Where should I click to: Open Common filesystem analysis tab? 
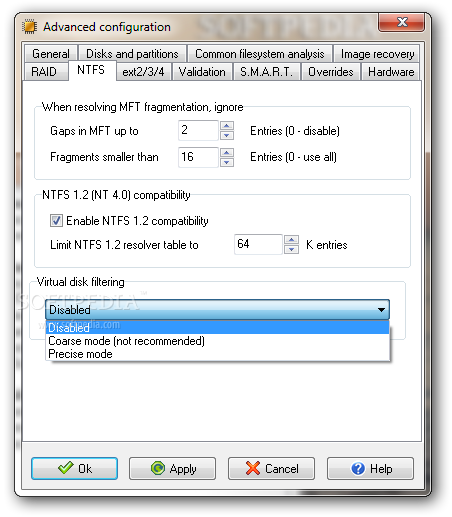(260, 54)
